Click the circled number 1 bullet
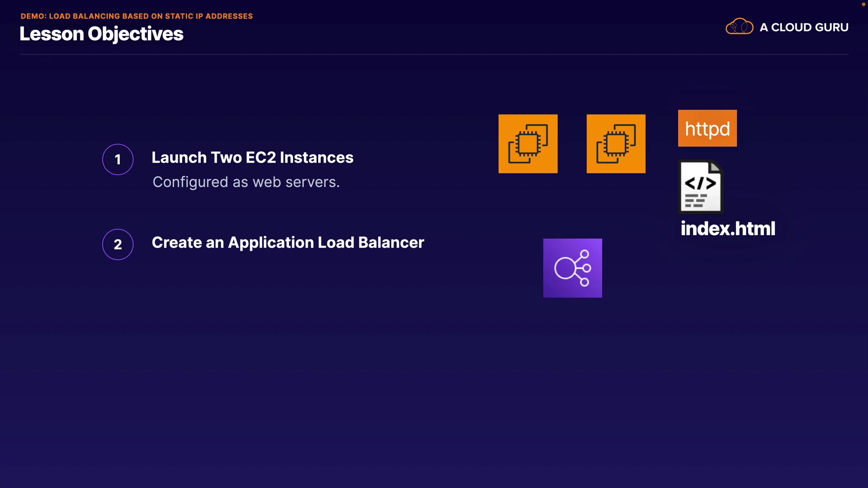Image resolution: width=868 pixels, height=488 pixels. point(118,160)
